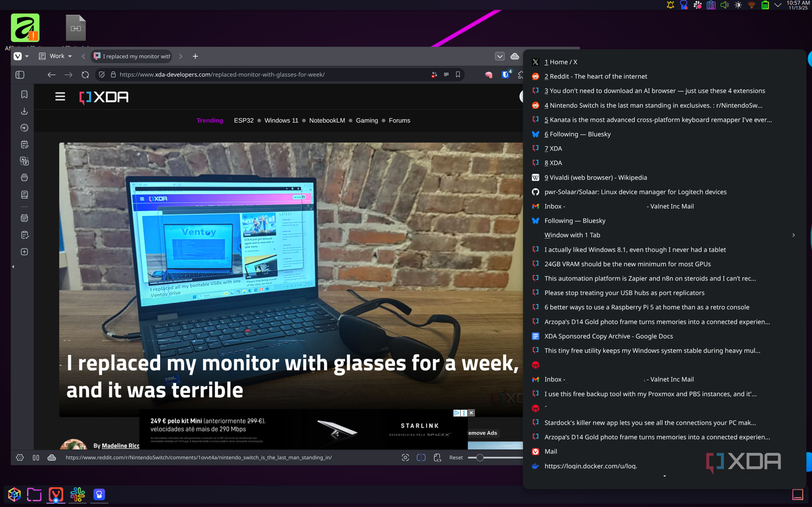Viewport: 812px width, 507px height.
Task: Open the Bookmarks panel
Action: tap(24, 94)
